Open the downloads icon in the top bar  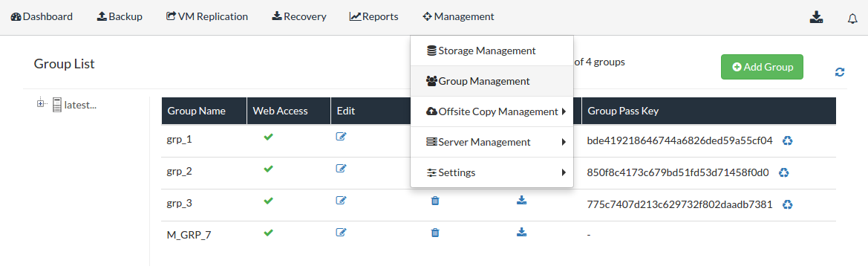[816, 17]
